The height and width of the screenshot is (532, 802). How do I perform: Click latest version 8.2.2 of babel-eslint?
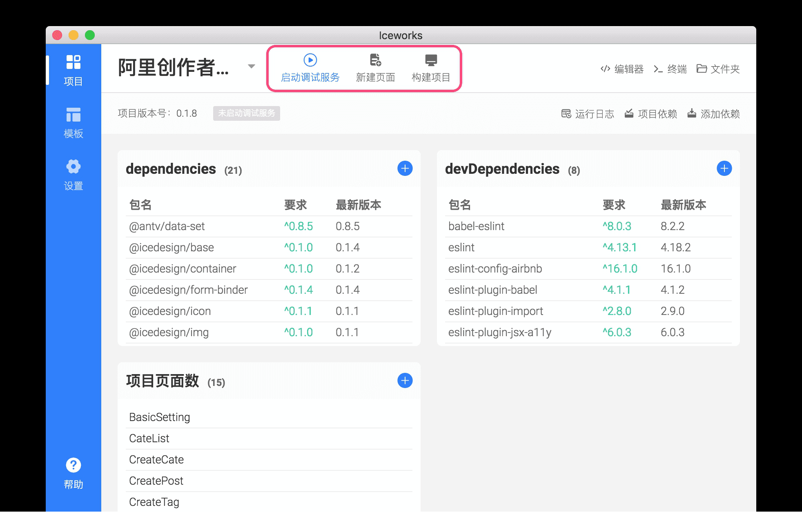click(673, 226)
